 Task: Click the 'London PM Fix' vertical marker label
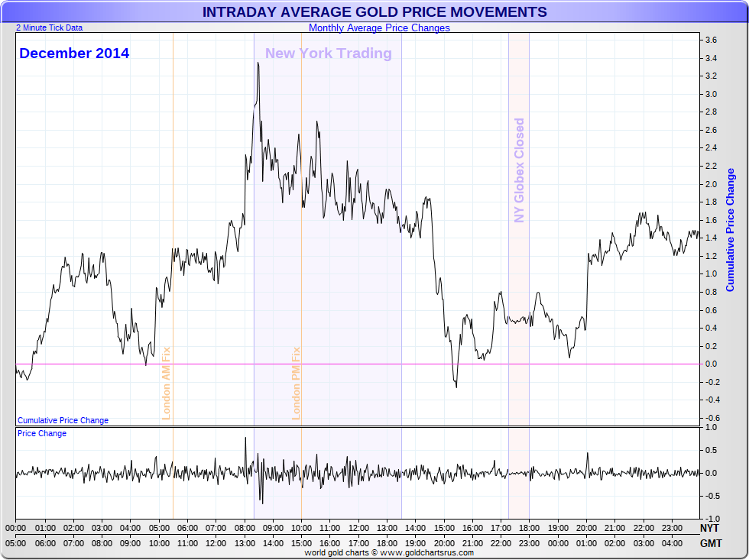click(x=297, y=384)
